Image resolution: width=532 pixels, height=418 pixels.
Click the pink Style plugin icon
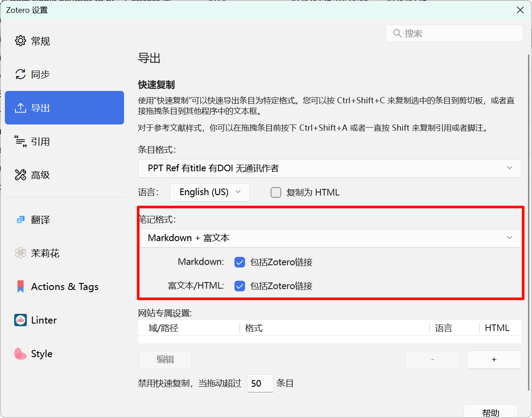click(x=20, y=354)
